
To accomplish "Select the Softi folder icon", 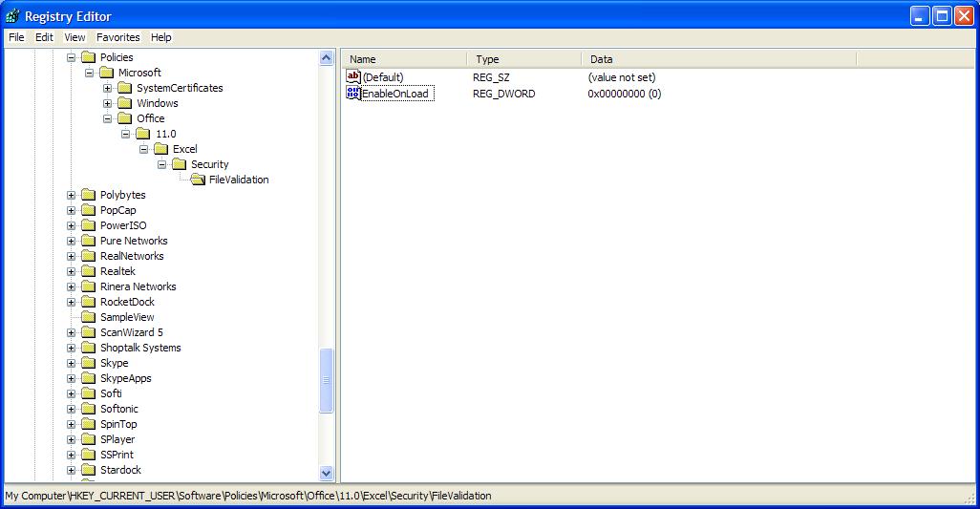I will (x=89, y=394).
